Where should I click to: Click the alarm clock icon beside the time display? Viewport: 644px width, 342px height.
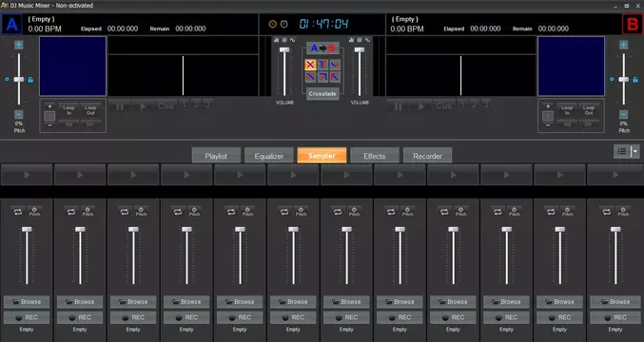pos(283,24)
